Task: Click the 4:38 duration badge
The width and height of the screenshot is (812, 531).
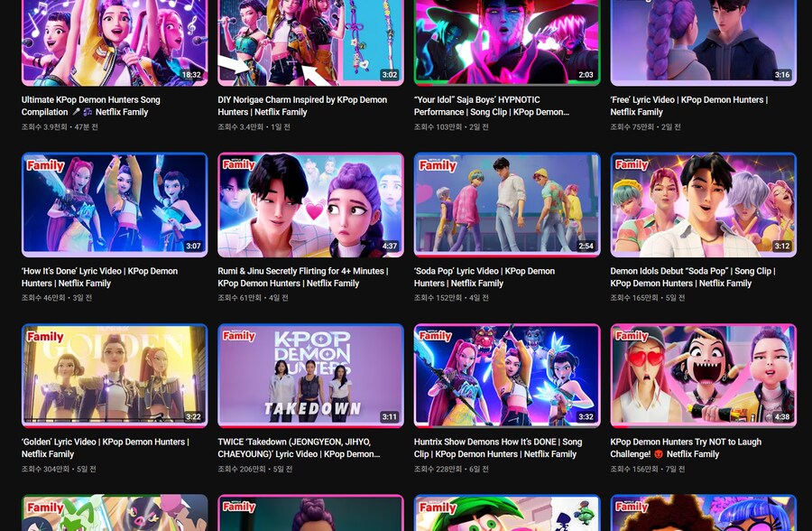Action: [782, 417]
